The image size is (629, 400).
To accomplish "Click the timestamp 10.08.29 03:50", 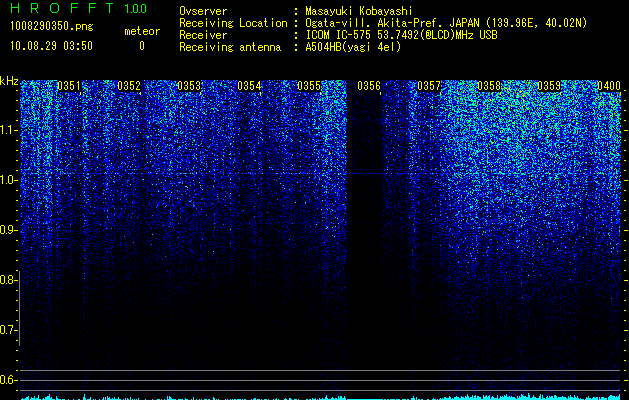I will coord(51,46).
